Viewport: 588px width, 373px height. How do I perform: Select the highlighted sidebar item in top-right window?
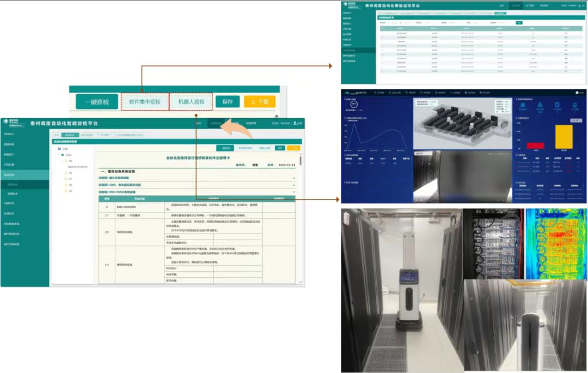tap(358, 50)
